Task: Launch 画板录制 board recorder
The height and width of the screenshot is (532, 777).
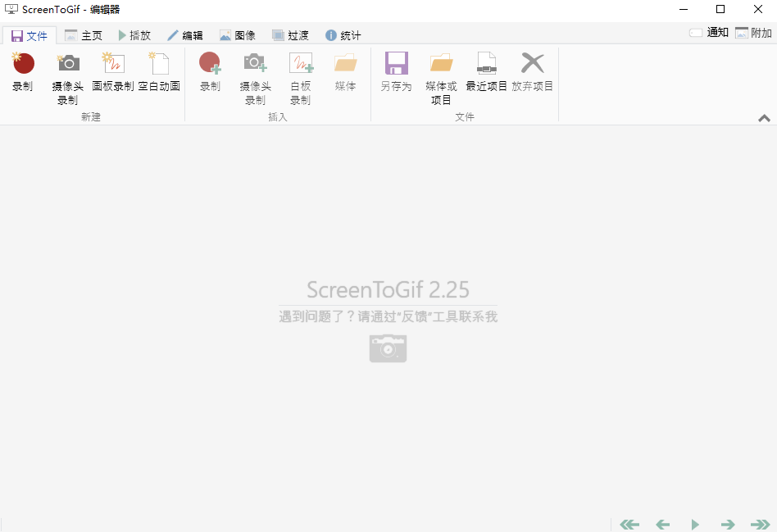Action: point(113,72)
